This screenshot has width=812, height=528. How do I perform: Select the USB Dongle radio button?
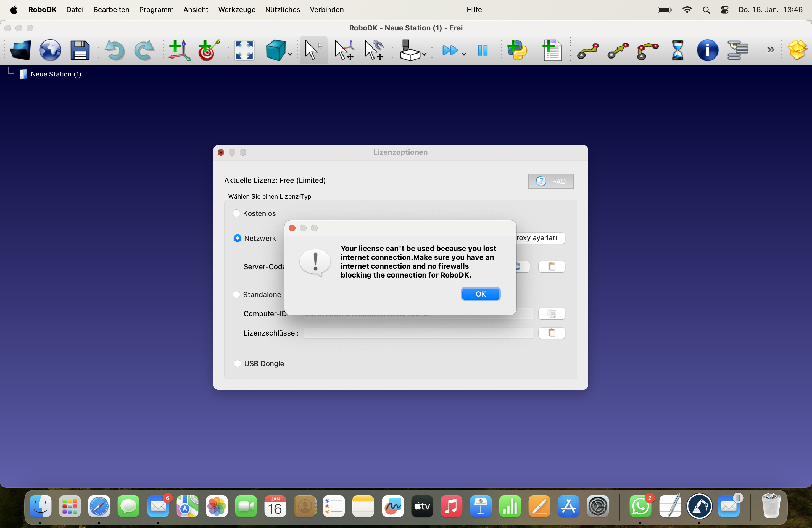coord(238,364)
